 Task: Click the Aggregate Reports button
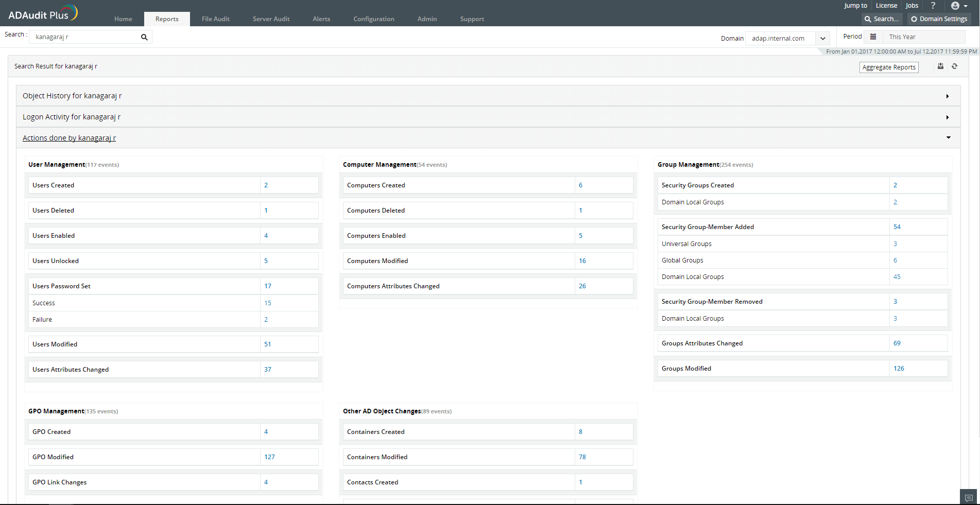click(888, 67)
